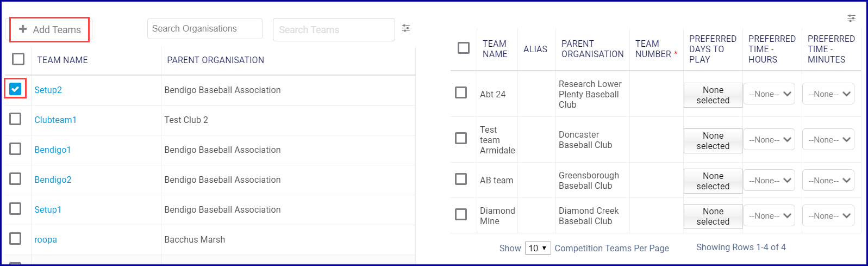Open column settings icon above right table
Screen dimensions: 868x266
pyautogui.click(x=851, y=18)
